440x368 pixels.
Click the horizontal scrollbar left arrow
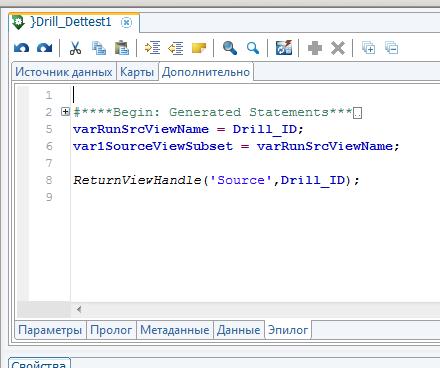tap(79, 309)
